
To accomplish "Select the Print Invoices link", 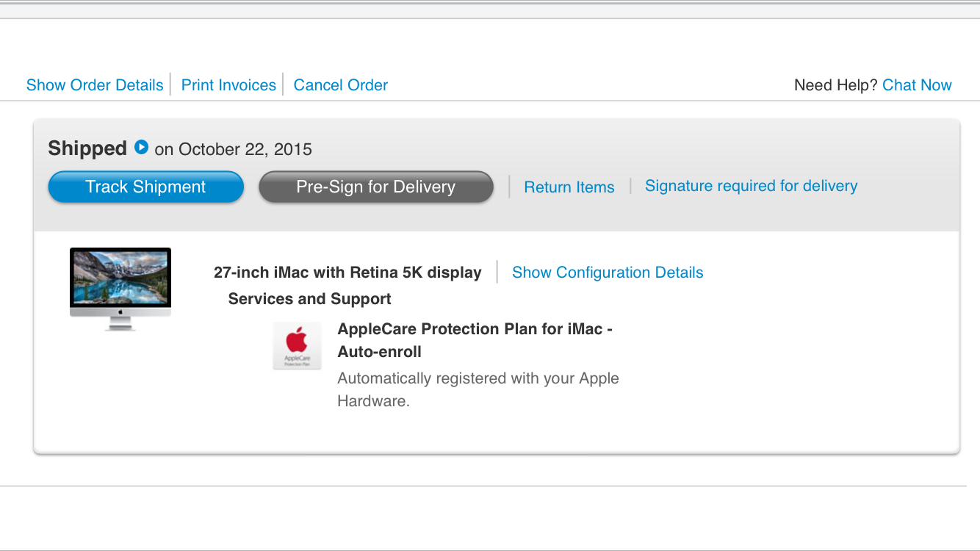I will tap(228, 85).
